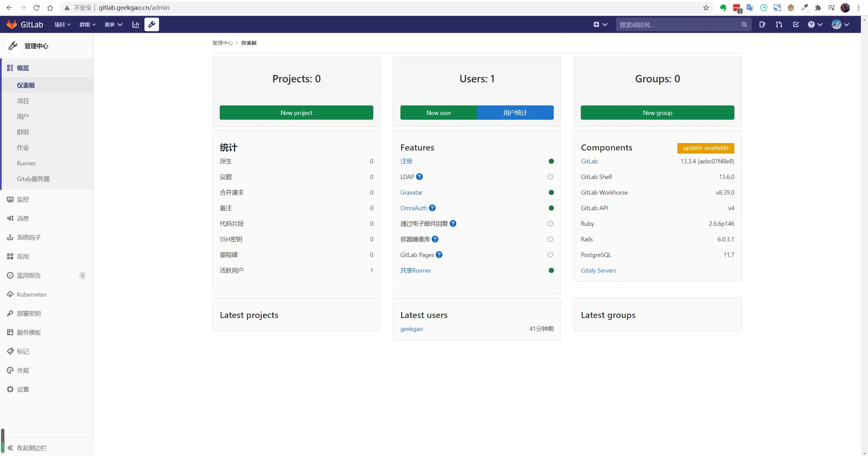868x456 pixels.
Task: Open 系统钩子 in the sidebar
Action: click(46, 237)
